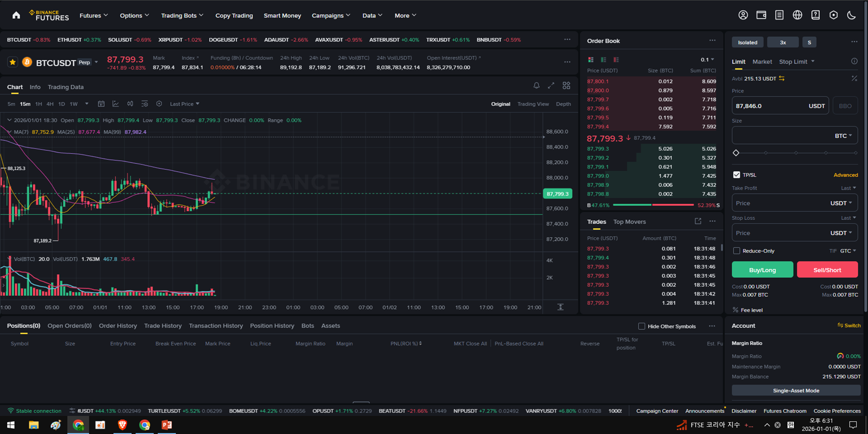Image resolution: width=868 pixels, height=434 pixels.
Task: Open the wallet icon in header
Action: point(761,15)
